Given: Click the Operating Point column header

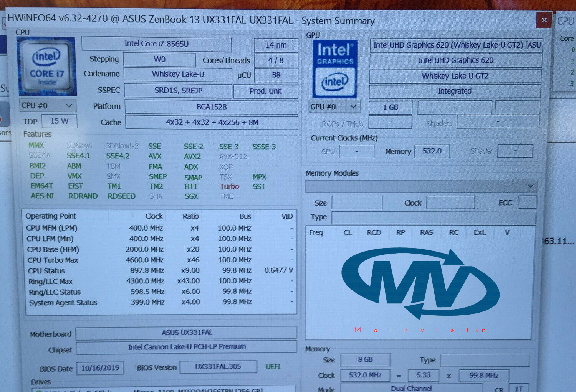Looking at the screenshot, I should [x=51, y=216].
